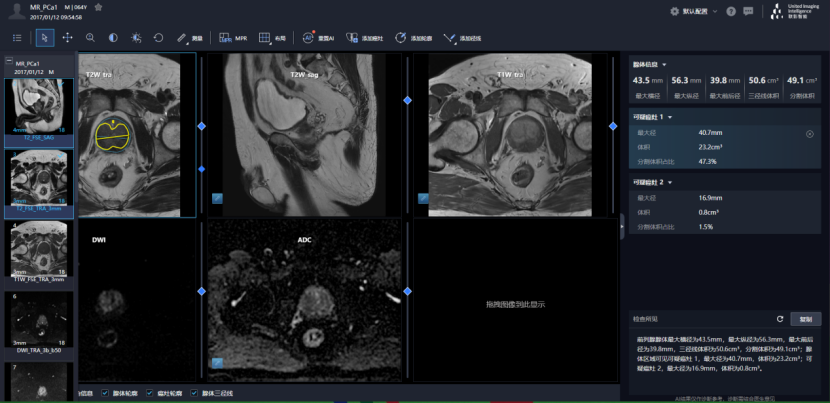Open the series list icon in toolbar

17,38
